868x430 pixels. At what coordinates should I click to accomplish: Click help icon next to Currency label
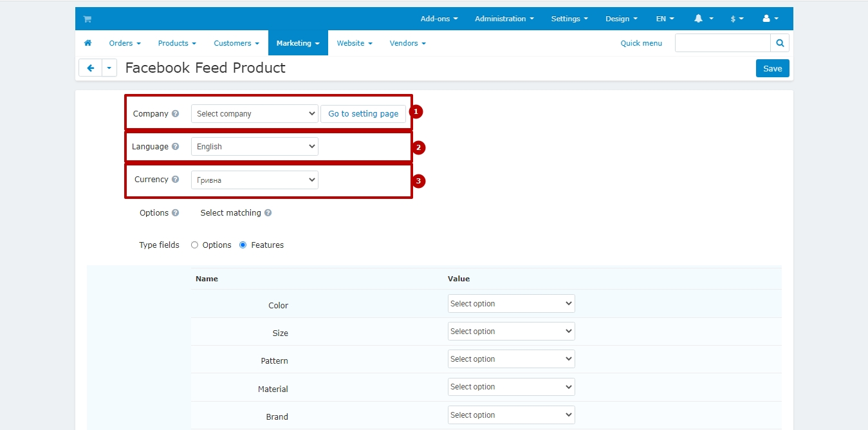(175, 180)
